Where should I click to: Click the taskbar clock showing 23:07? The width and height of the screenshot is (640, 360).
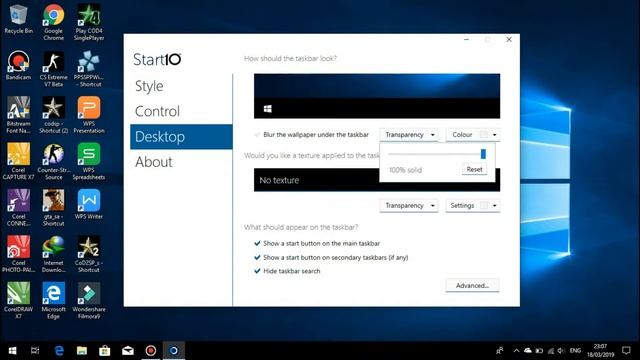click(x=600, y=351)
